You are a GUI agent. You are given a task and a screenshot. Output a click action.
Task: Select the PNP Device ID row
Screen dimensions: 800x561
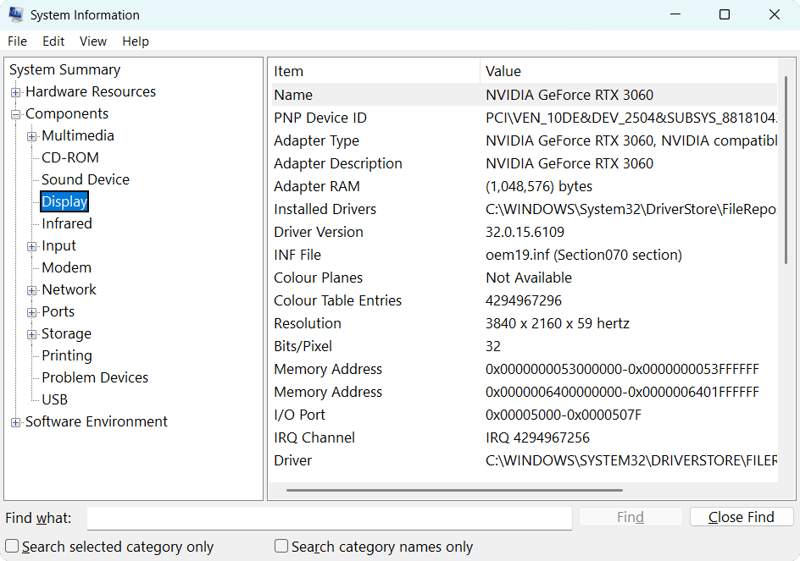pyautogui.click(x=524, y=118)
